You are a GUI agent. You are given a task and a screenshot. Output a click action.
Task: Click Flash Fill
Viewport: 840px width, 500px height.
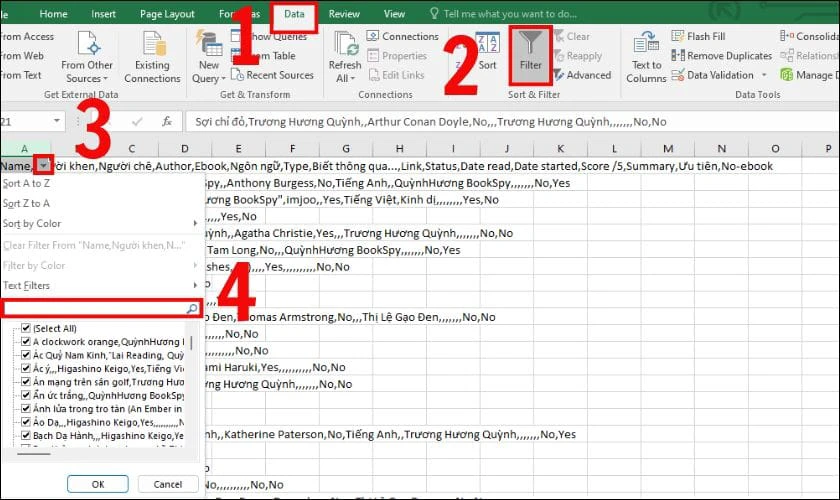699,36
